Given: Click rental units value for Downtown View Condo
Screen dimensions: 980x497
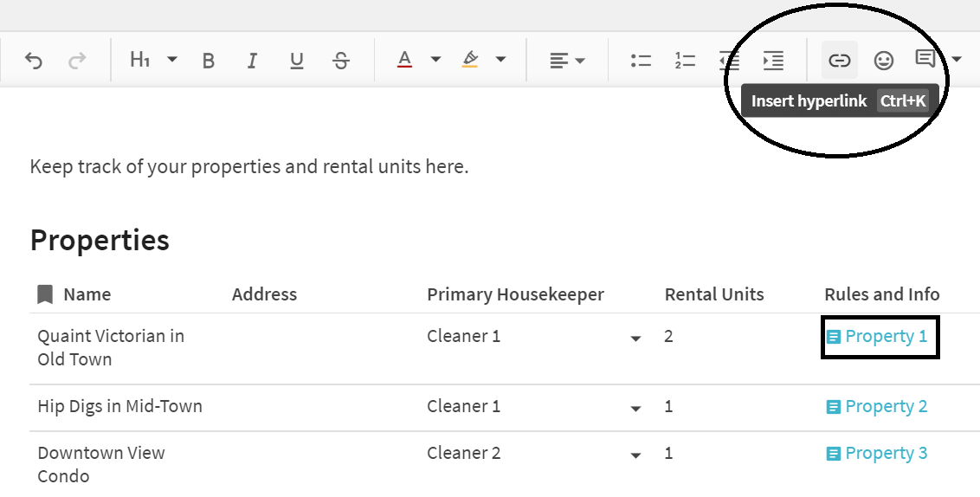Looking at the screenshot, I should tap(668, 453).
